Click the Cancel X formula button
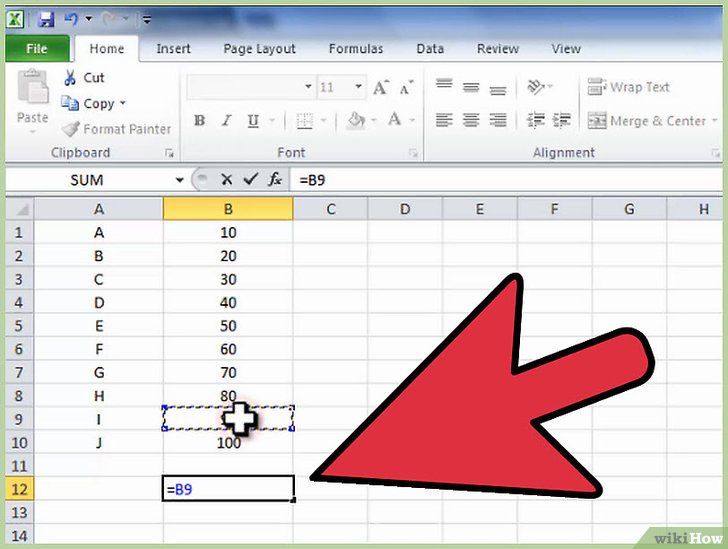 click(x=227, y=179)
